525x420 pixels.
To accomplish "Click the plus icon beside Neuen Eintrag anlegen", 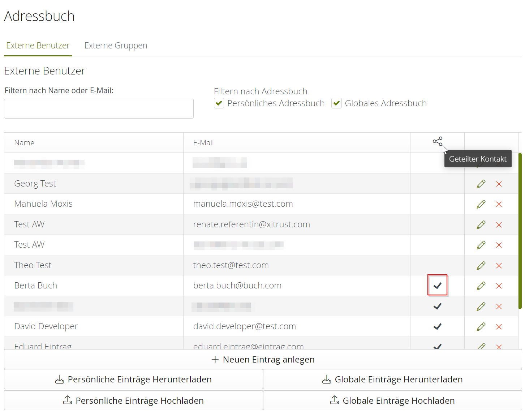I will pyautogui.click(x=215, y=359).
